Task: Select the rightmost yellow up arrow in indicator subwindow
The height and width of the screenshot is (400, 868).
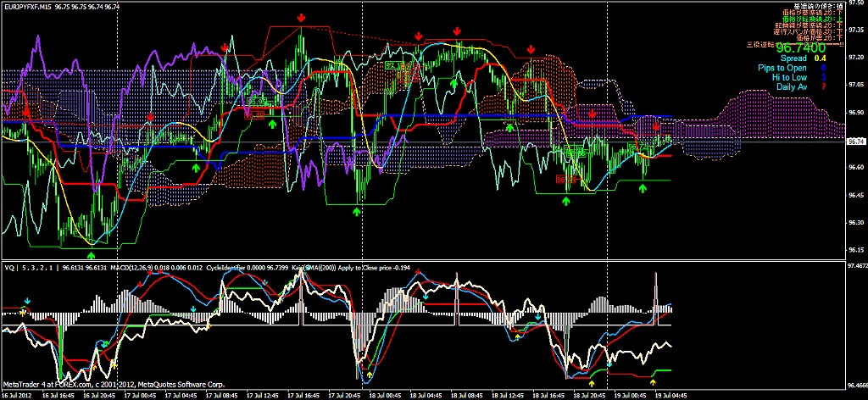Action: [x=652, y=383]
